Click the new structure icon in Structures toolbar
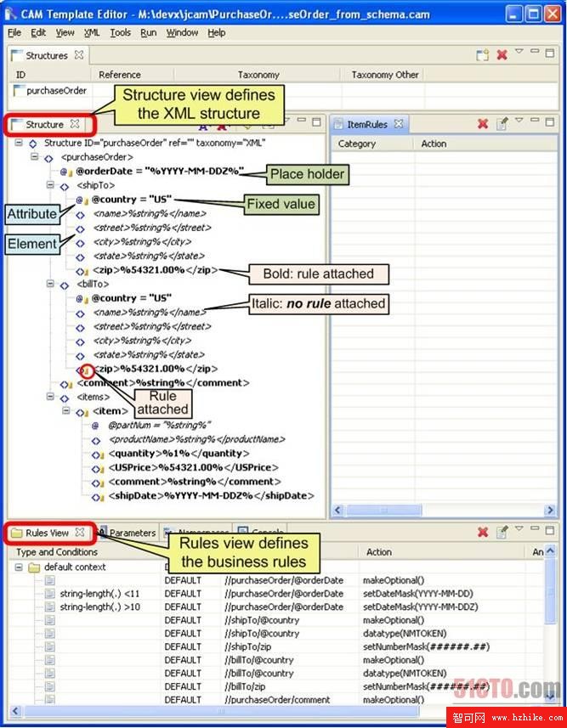Image resolution: width=567 pixels, height=728 pixels. [x=482, y=55]
